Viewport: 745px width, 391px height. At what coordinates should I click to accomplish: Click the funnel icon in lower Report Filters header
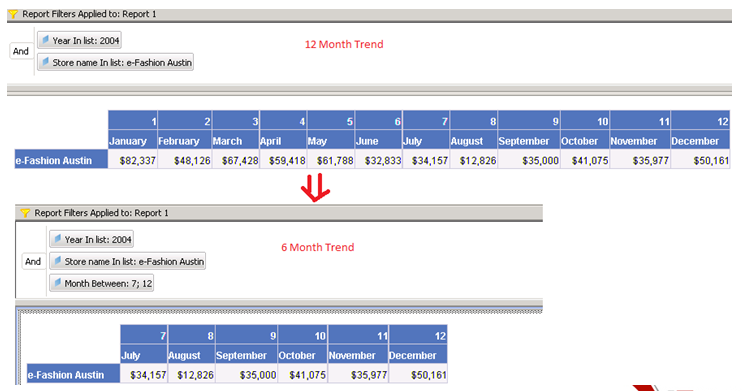25,213
